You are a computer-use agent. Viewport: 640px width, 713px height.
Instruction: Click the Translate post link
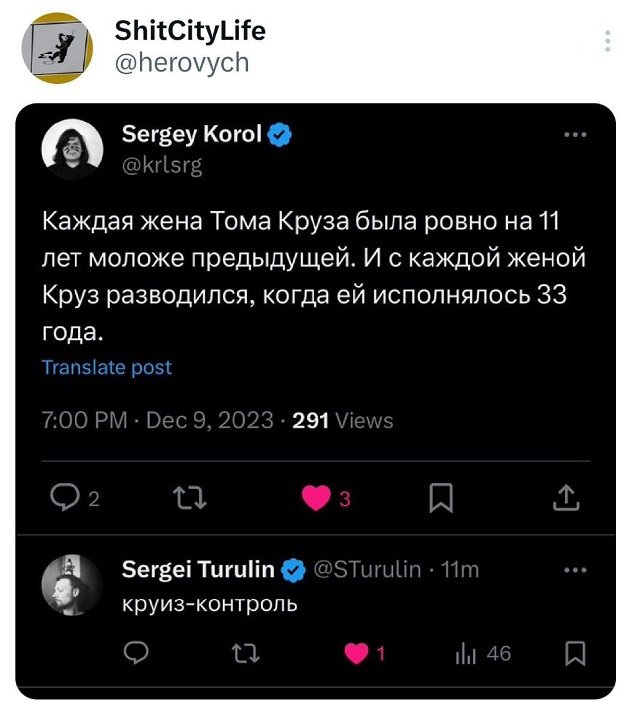pyautogui.click(x=107, y=367)
